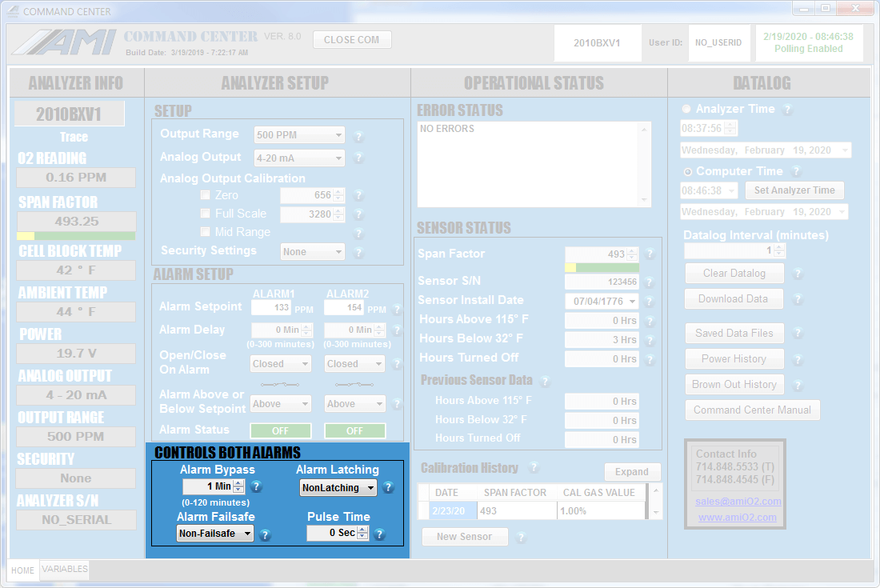Show help for Full Scale calibration

(359, 214)
